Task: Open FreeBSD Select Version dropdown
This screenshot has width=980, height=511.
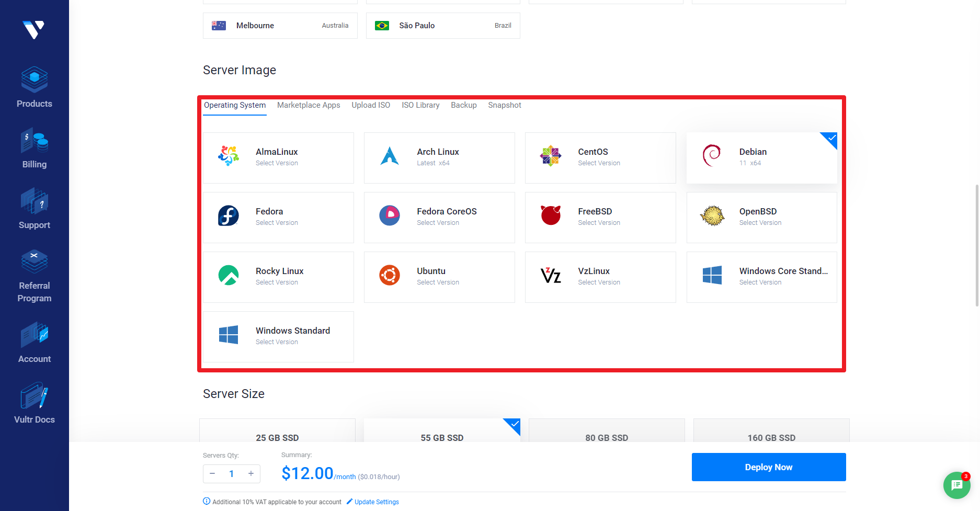Action: click(599, 223)
